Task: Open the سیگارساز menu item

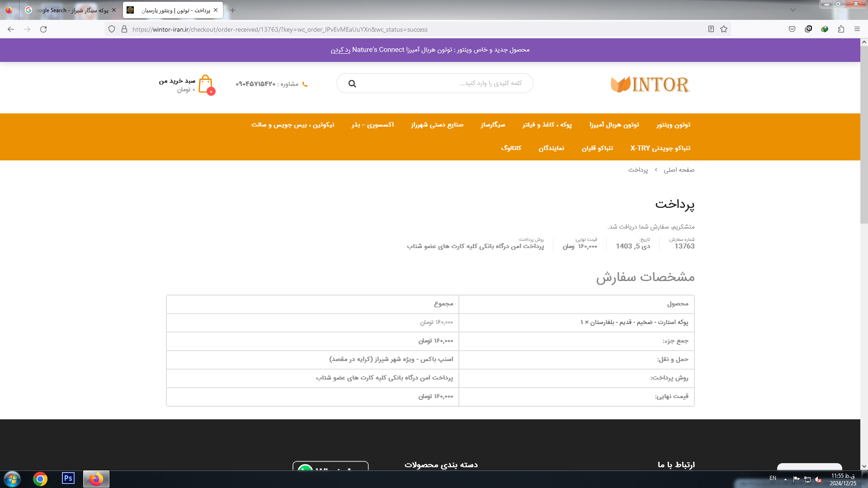Action: pos(493,125)
